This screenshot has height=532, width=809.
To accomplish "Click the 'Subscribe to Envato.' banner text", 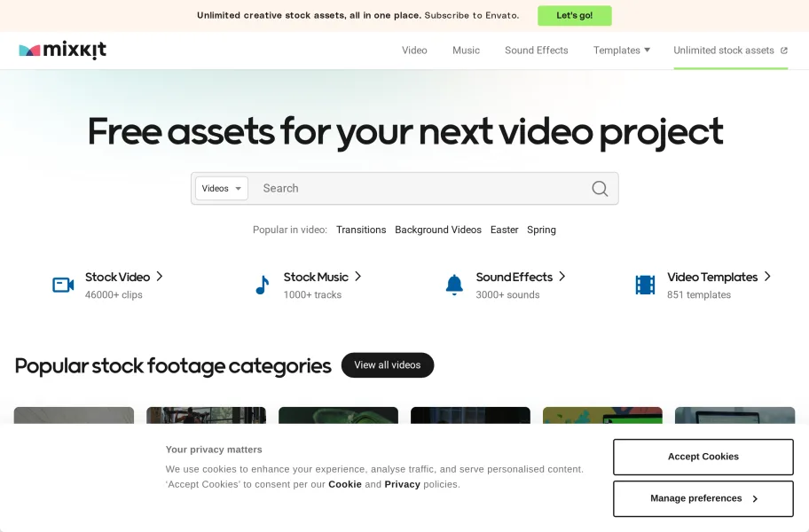I will tap(472, 15).
